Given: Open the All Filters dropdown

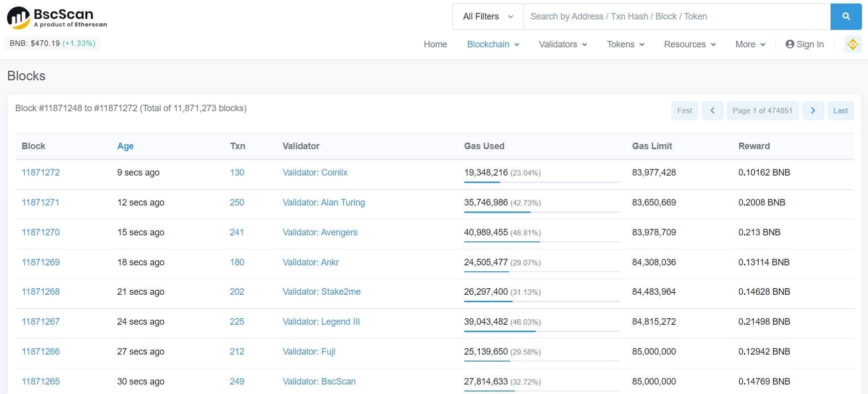Looking at the screenshot, I should pyautogui.click(x=488, y=16).
